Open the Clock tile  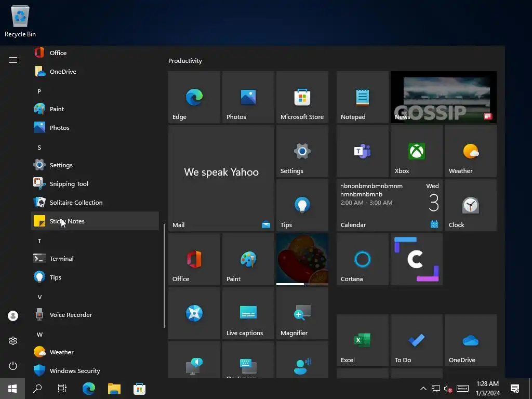(x=471, y=205)
